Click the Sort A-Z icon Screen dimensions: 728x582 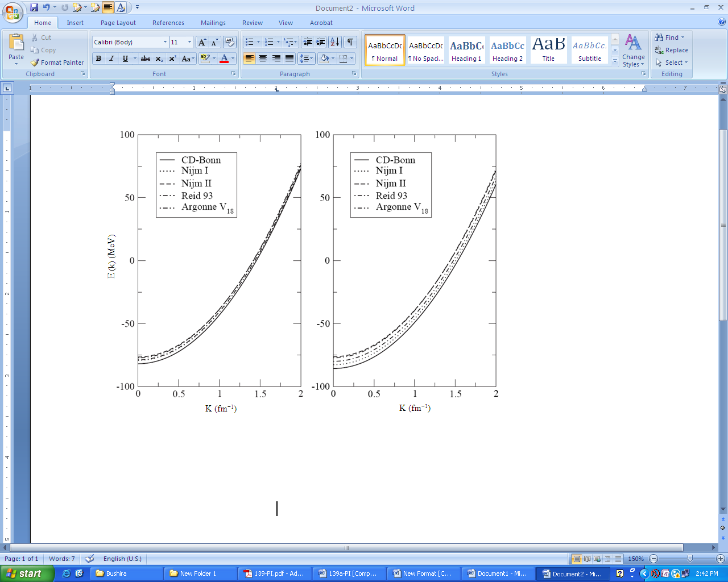(x=334, y=42)
